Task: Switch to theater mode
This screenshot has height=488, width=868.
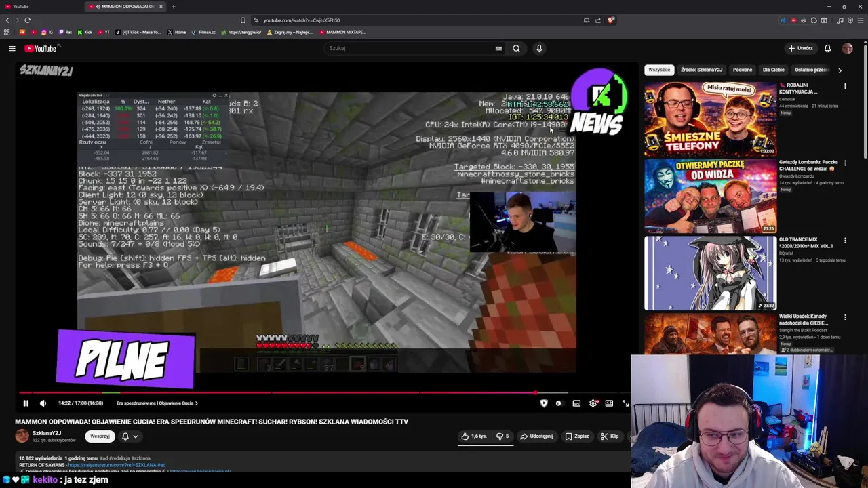Action: [609, 403]
